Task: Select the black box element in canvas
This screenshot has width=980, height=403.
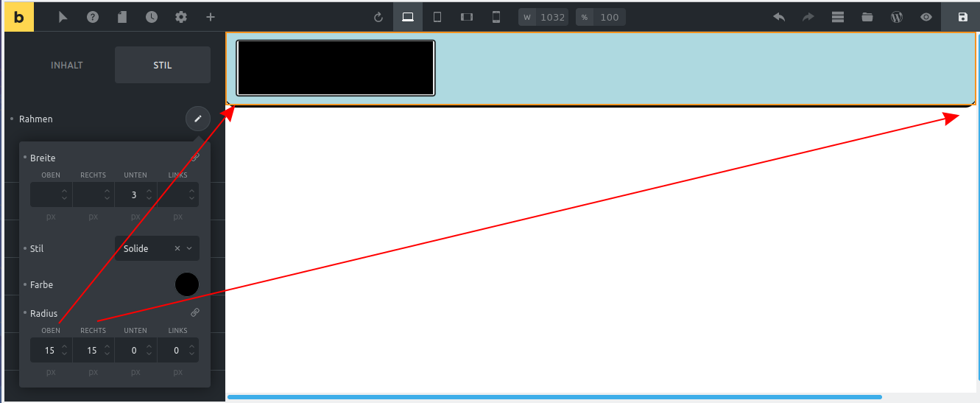Action: (336, 68)
